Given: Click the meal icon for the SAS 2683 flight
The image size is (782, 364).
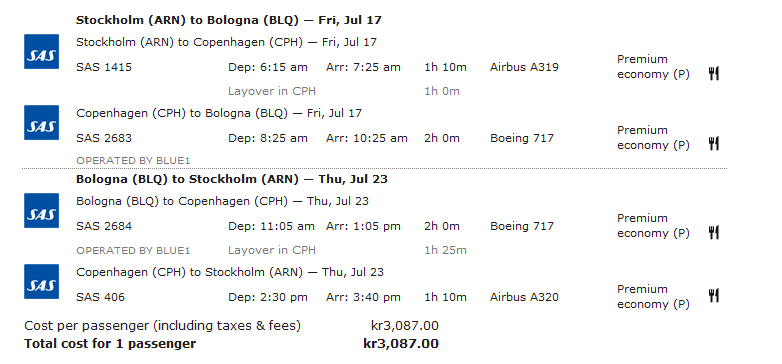Looking at the screenshot, I should tap(714, 144).
